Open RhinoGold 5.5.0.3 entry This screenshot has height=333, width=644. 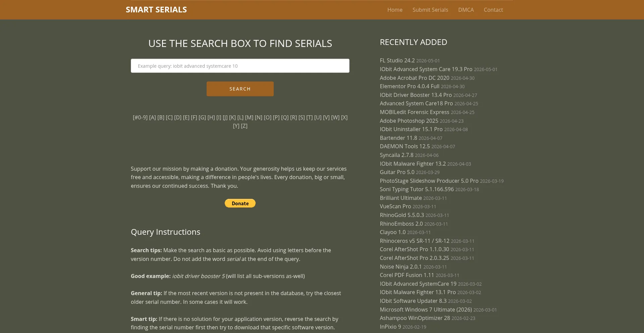[x=402, y=215]
